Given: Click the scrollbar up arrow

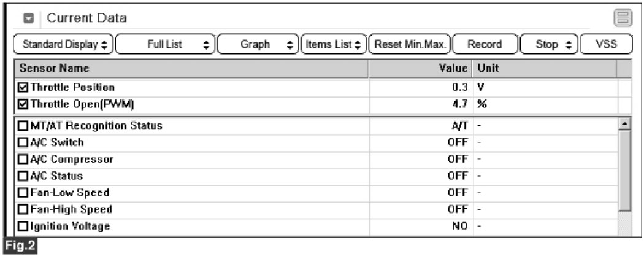Looking at the screenshot, I should pyautogui.click(x=625, y=125).
